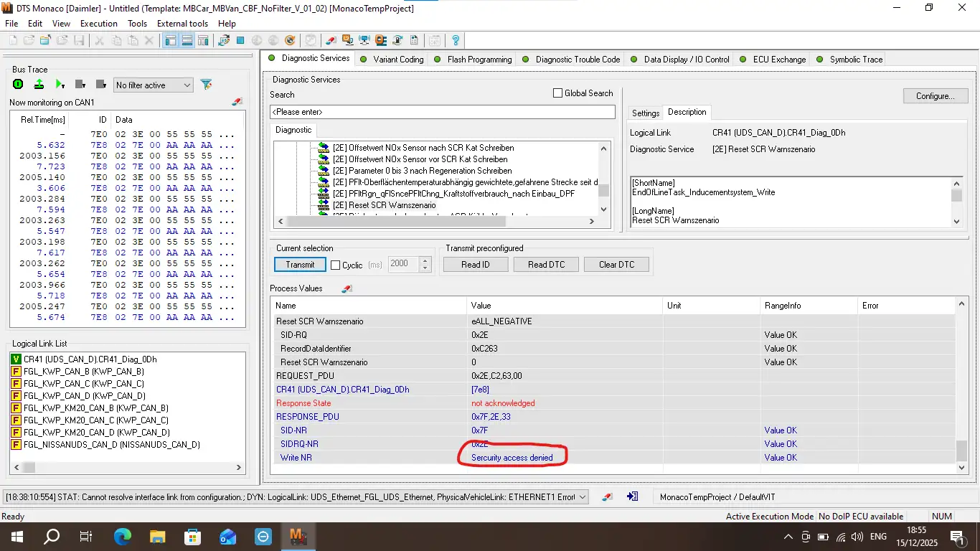Click the orange globe toolbar icon
This screenshot has width=980, height=551.
290,41
